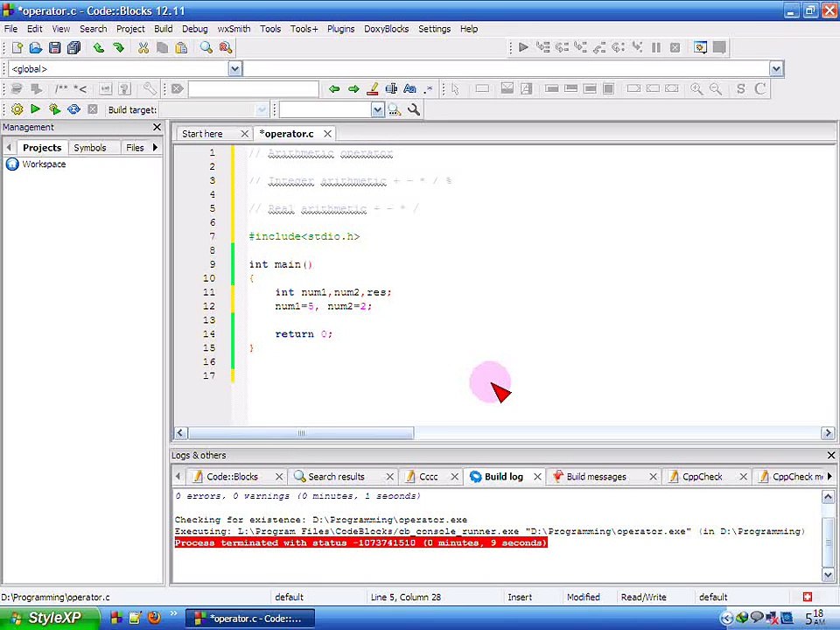The height and width of the screenshot is (630, 840).
Task: Open the wxSmith menu
Action: click(x=234, y=29)
